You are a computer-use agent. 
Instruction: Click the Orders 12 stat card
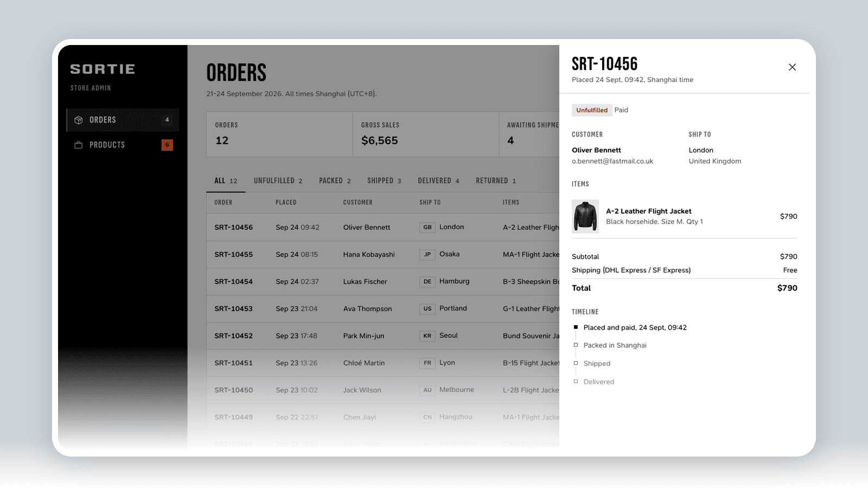point(280,134)
